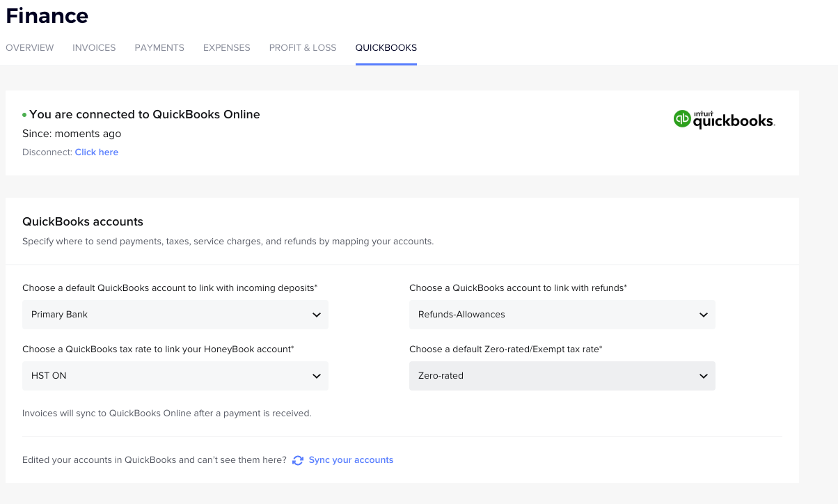Switch to the Invoices tab
The height and width of the screenshot is (504, 838).
coord(94,48)
